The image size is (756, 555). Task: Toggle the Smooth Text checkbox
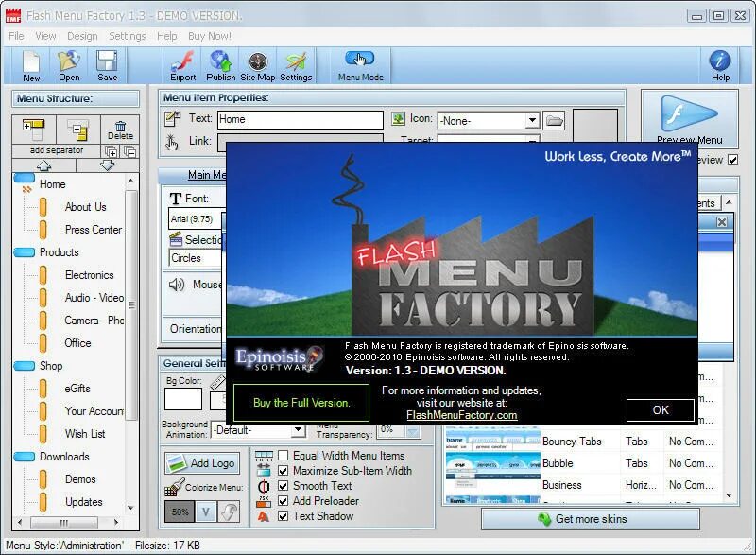click(283, 486)
